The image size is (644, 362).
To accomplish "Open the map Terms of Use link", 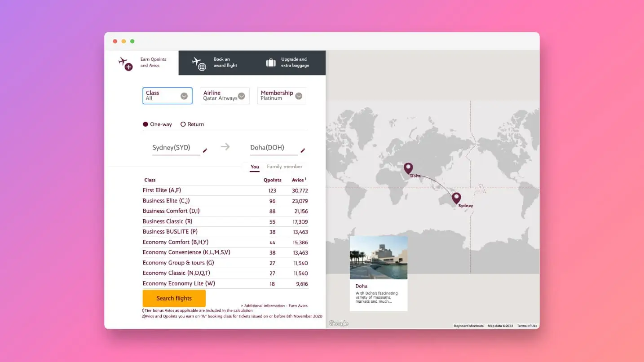I will 527,326.
